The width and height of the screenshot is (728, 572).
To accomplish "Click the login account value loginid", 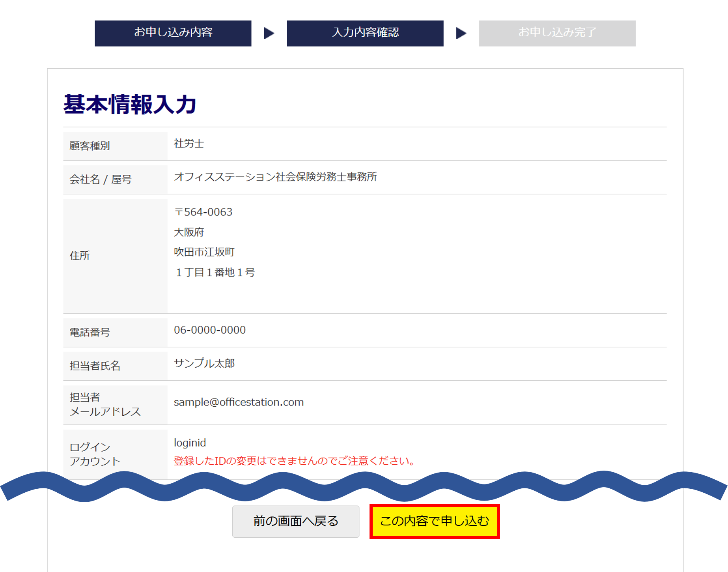I will click(190, 443).
